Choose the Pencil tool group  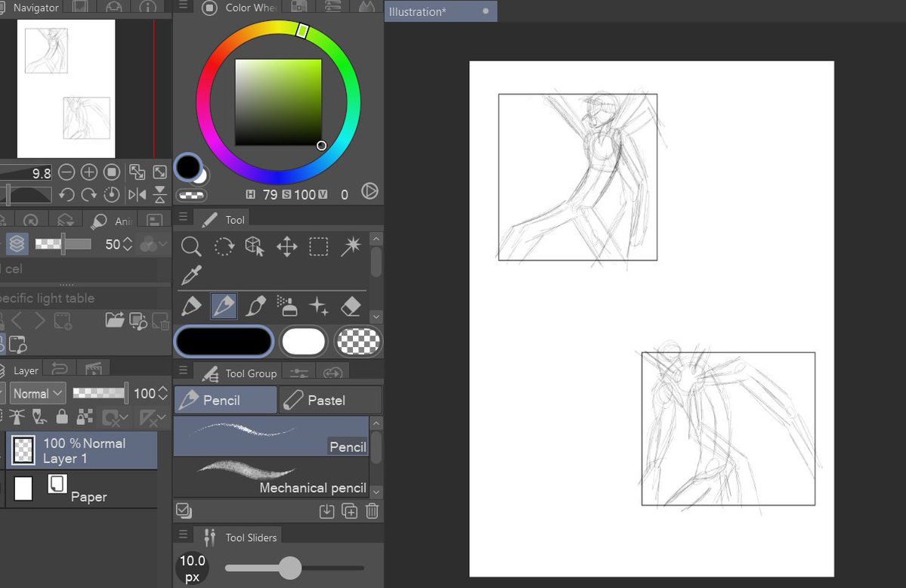coord(225,400)
